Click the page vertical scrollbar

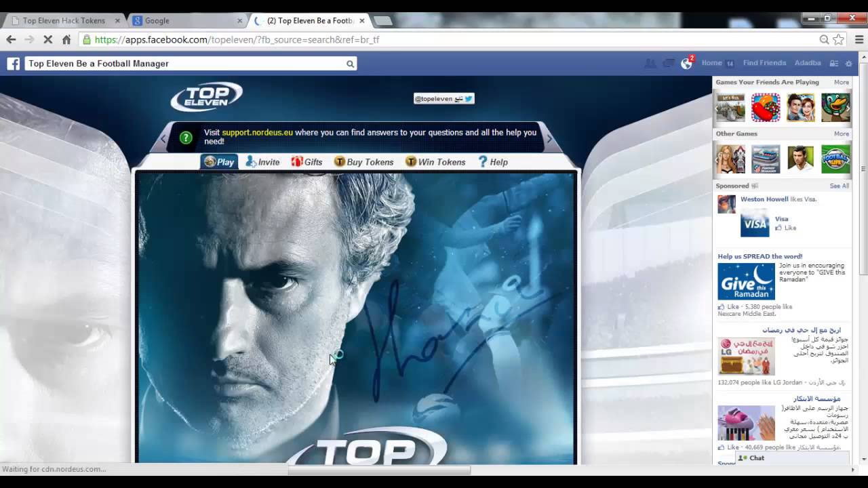click(863, 169)
